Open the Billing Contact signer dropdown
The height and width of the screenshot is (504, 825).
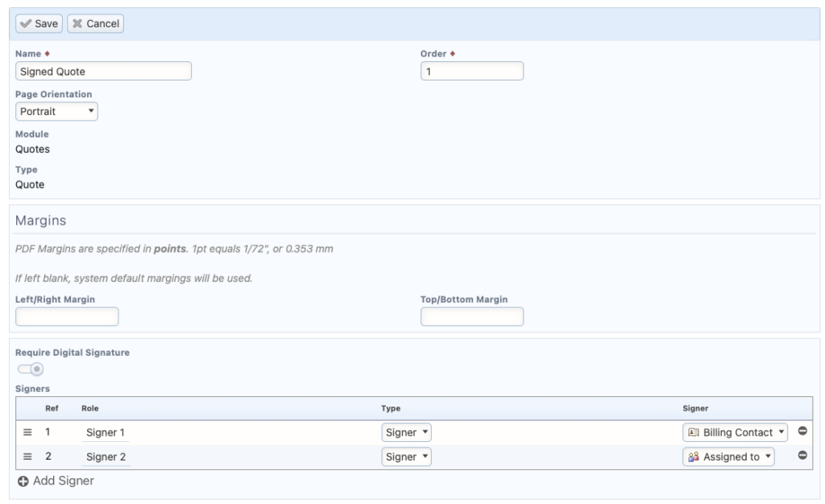click(735, 432)
